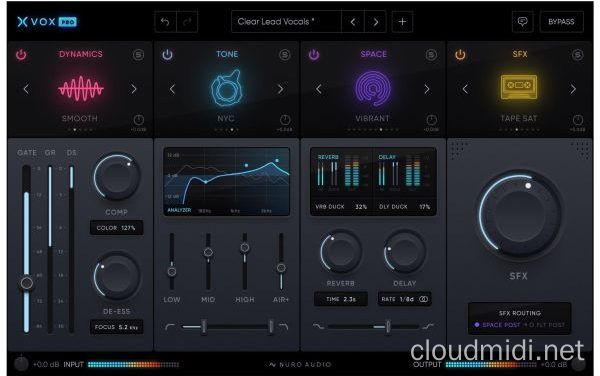The width and height of the screenshot is (600, 376).
Task: Toggle the SFX module power button
Action: 460,55
